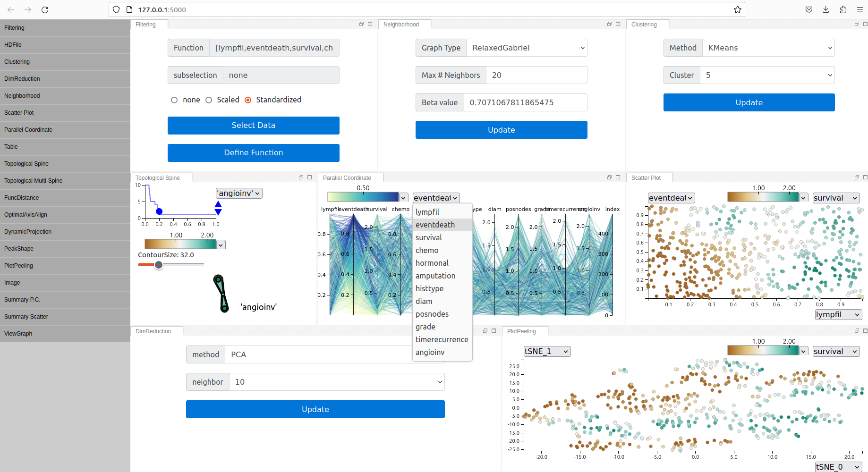868x472 pixels.
Task: Open the Graph Type RelaxedGabriel dropdown
Action: [527, 48]
